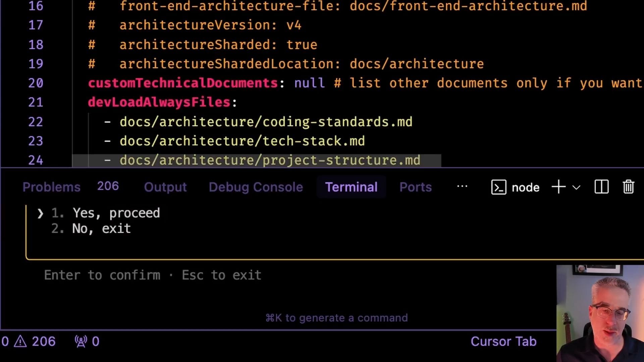Choose option 'No, exit' in terminal
The height and width of the screenshot is (362, 644).
click(x=101, y=229)
